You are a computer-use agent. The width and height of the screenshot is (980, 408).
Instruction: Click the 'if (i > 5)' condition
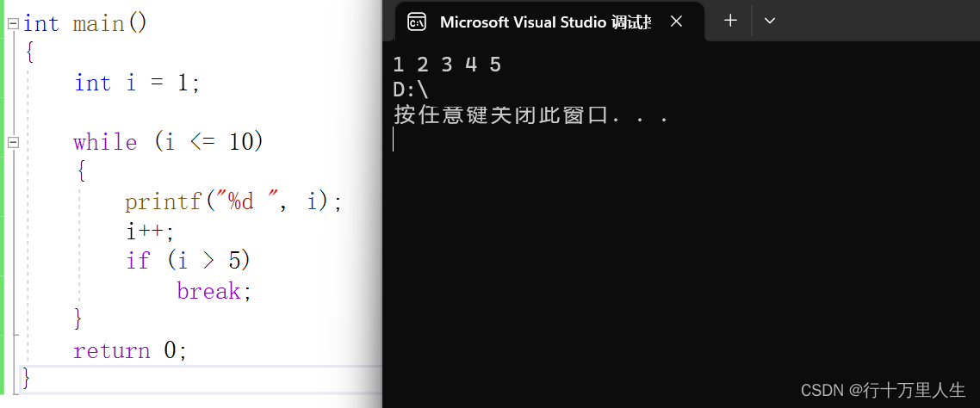coord(188,261)
